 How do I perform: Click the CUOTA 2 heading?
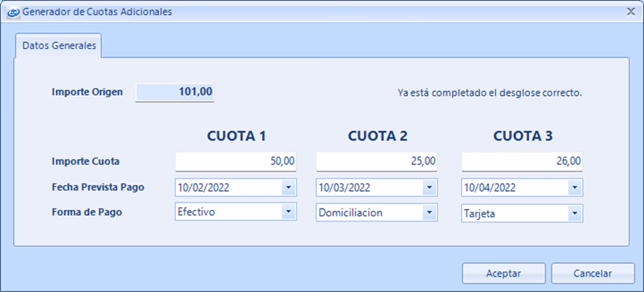coord(377,136)
